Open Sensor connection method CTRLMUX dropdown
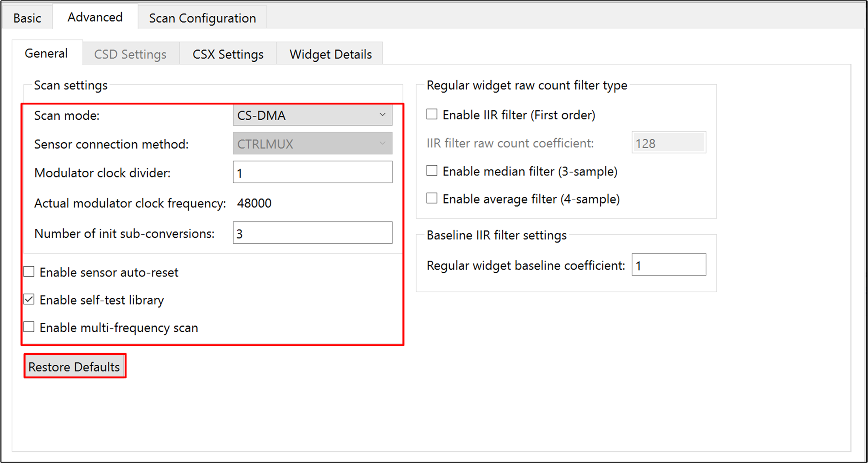 (313, 144)
